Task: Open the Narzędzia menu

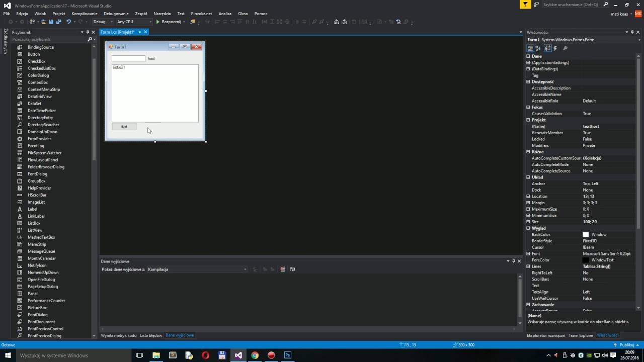Action: click(162, 14)
